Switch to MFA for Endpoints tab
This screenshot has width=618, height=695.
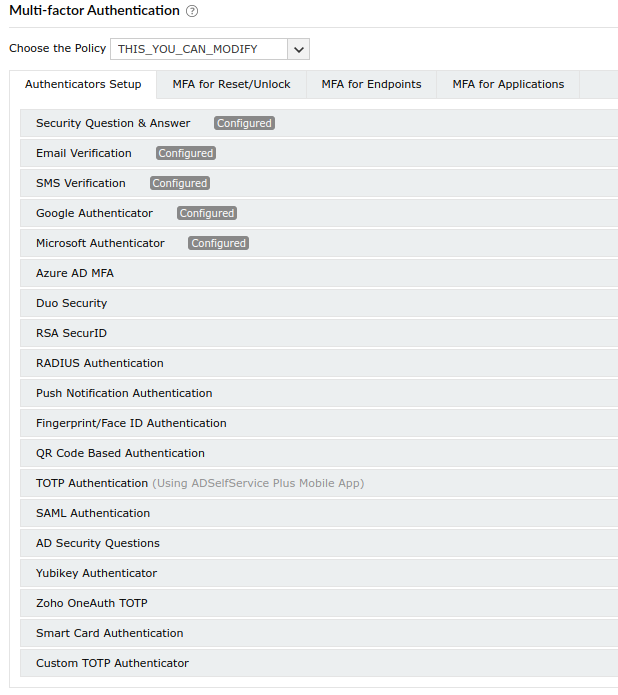pos(371,84)
